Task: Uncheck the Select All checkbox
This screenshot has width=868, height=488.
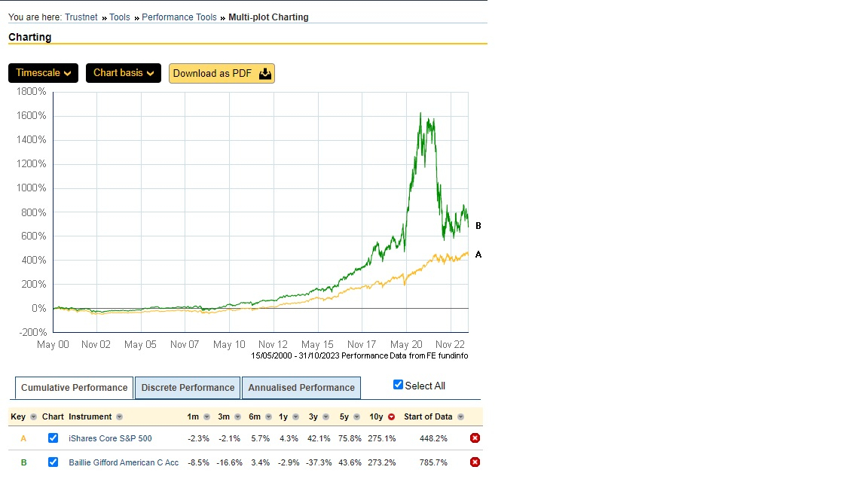Action: (x=399, y=385)
